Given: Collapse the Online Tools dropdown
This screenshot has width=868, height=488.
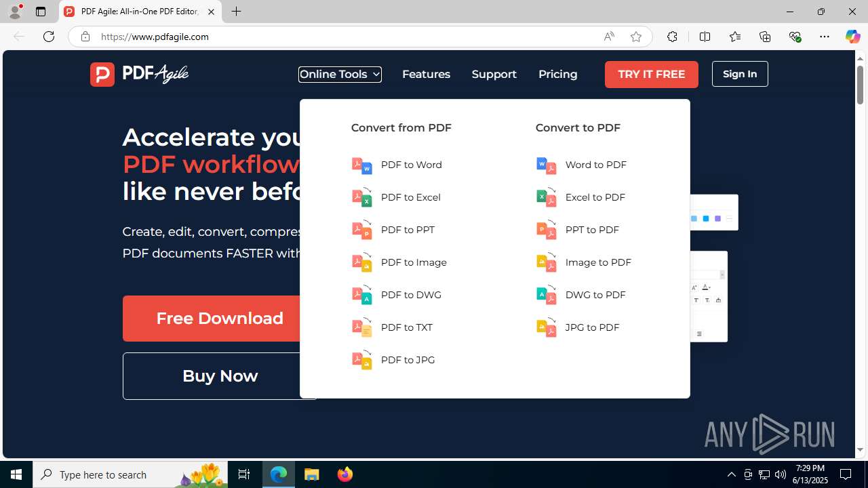Looking at the screenshot, I should tap(340, 74).
